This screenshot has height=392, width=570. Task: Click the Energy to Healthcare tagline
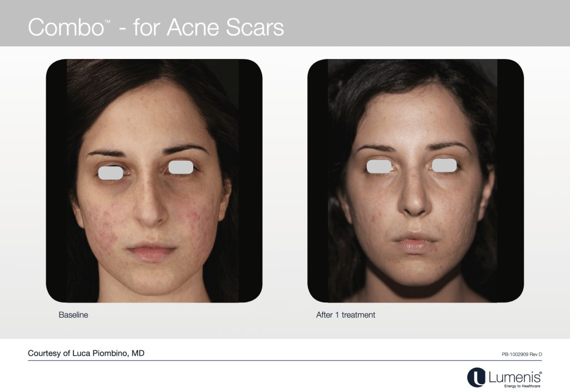point(522,386)
